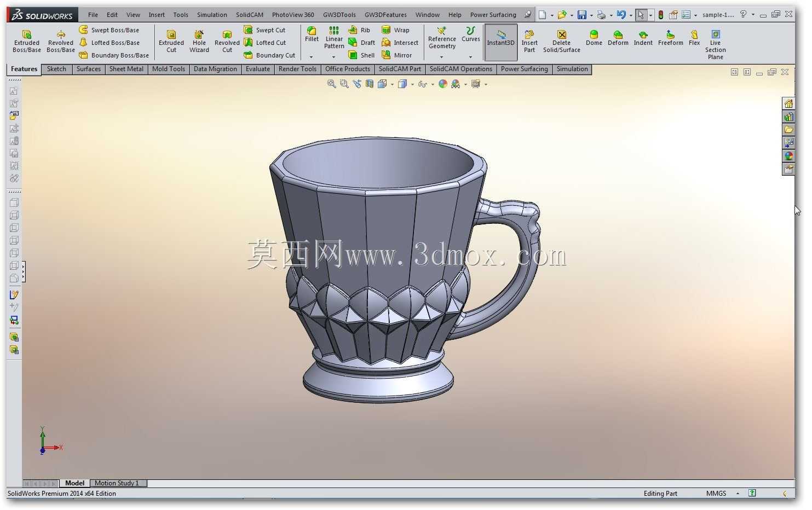Viewport: 812px width, 510px height.
Task: Save the document with the floppy icon
Action: point(582,15)
